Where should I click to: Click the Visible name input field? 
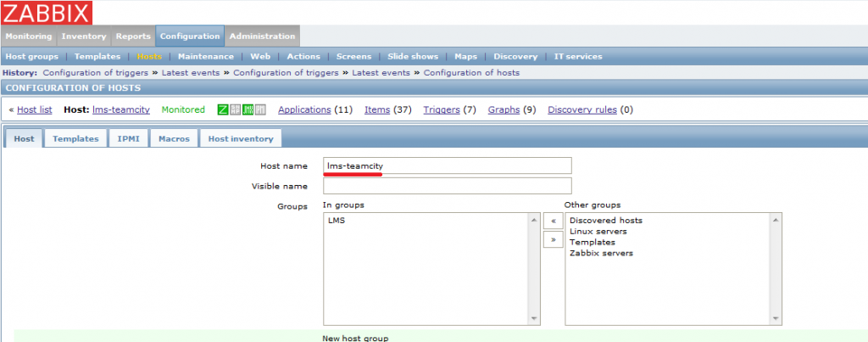pos(448,186)
